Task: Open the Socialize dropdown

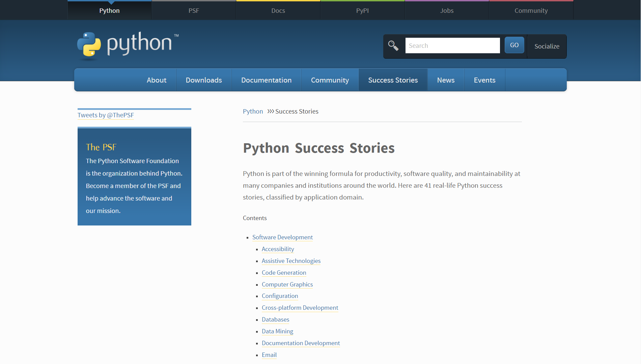Action: pos(547,47)
